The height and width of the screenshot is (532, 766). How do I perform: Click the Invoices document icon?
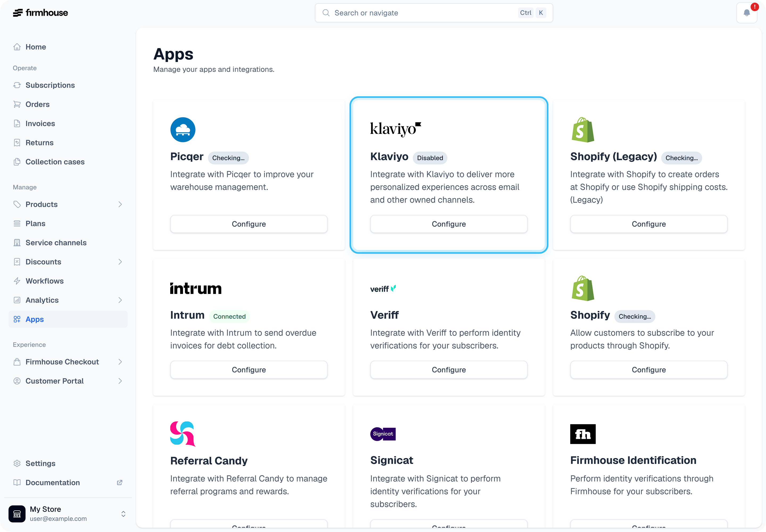[17, 124]
